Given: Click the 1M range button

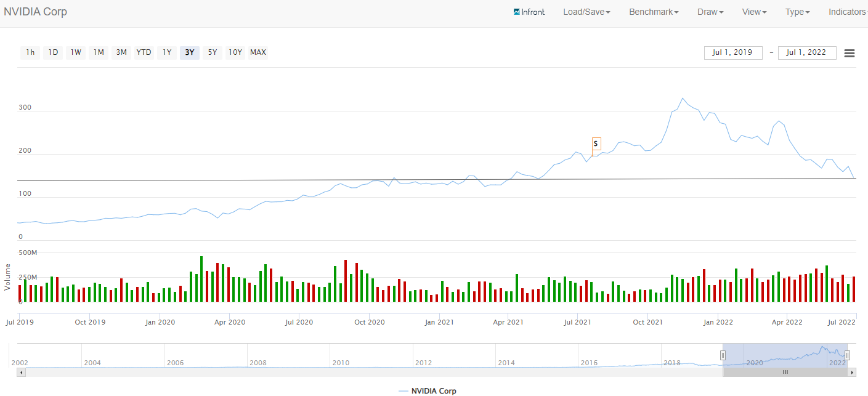Looking at the screenshot, I should (99, 52).
